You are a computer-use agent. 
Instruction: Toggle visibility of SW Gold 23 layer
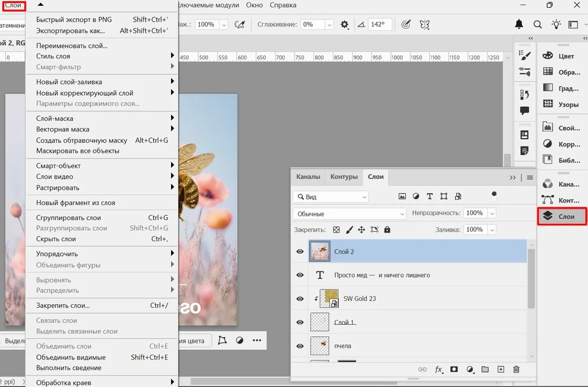click(x=300, y=298)
